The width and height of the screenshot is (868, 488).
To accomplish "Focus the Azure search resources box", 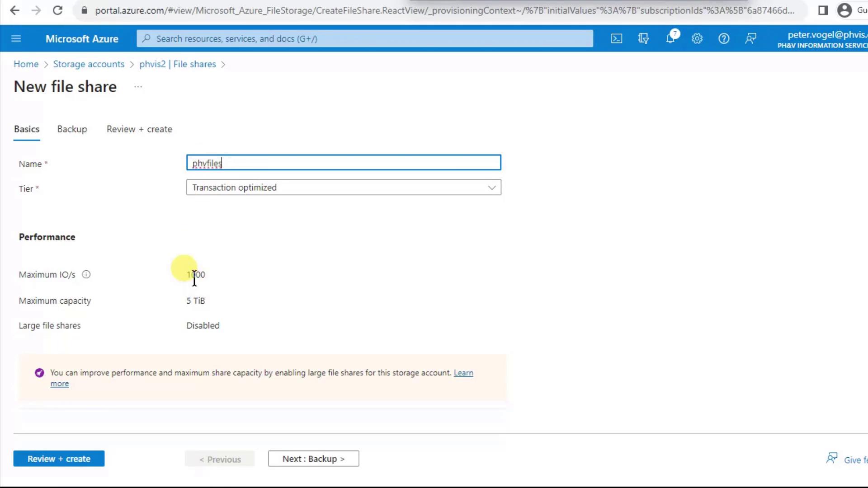I will 365,39.
